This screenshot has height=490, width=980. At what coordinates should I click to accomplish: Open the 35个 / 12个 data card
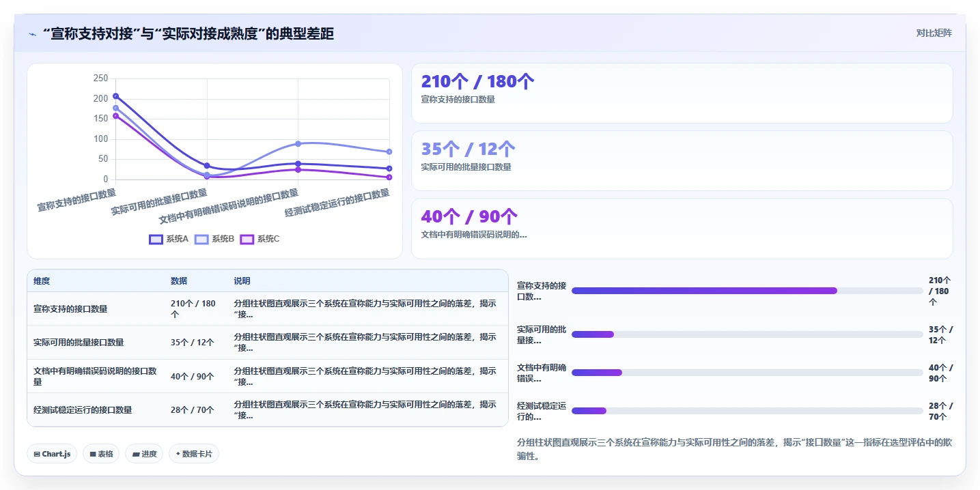point(682,160)
